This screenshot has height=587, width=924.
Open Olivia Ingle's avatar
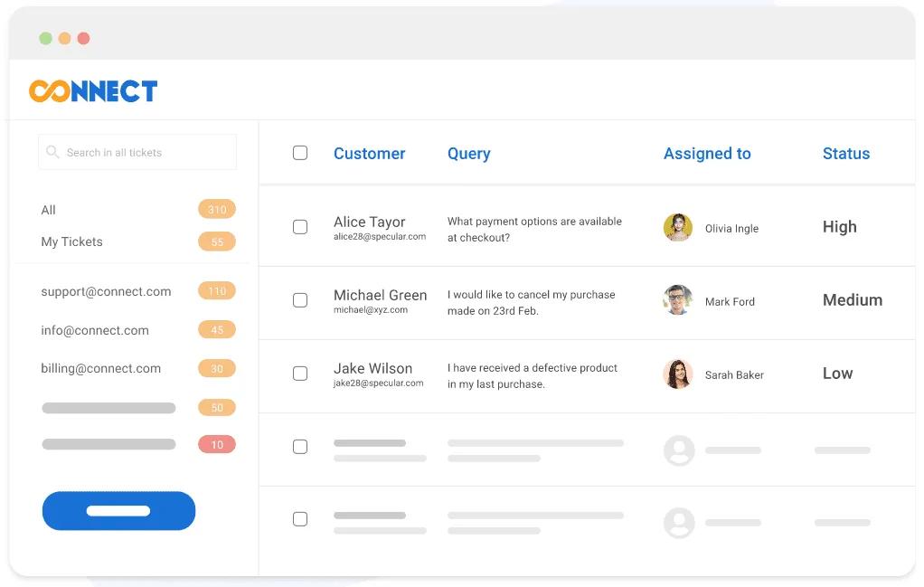click(x=678, y=228)
